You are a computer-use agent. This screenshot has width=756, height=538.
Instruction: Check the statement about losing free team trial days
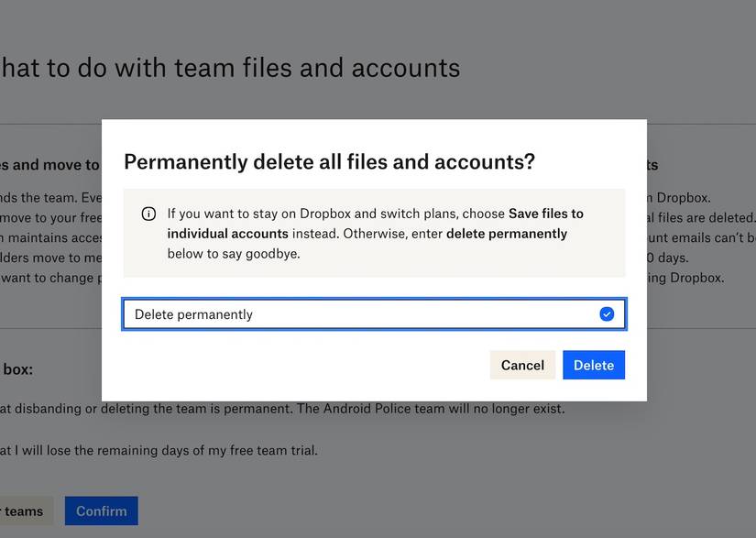pos(160,450)
